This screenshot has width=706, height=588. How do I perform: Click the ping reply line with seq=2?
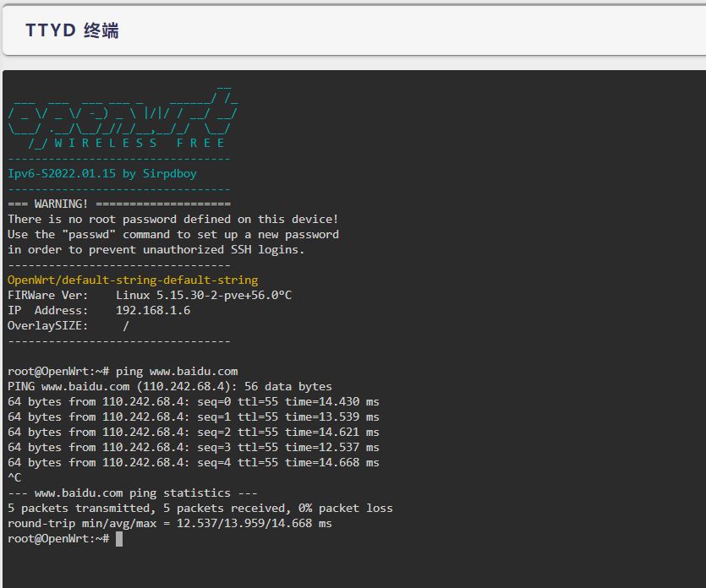point(194,433)
